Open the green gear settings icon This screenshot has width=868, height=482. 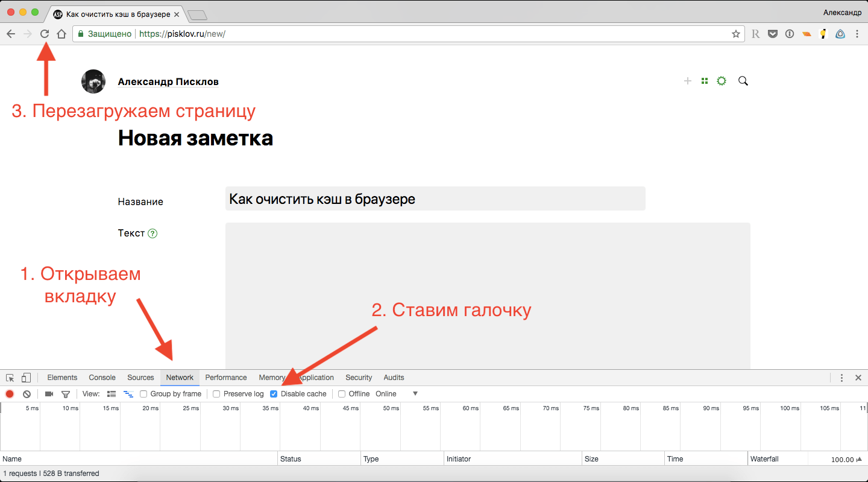(x=722, y=81)
